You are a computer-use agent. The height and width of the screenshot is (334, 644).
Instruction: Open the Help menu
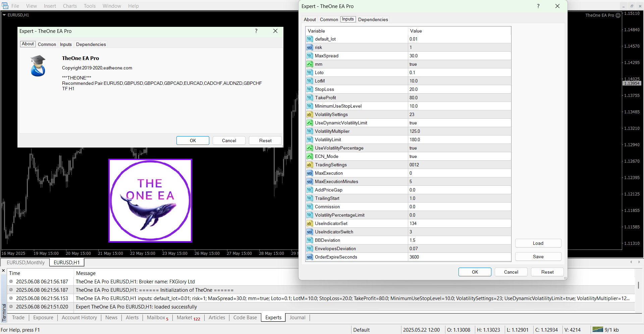[x=133, y=6]
